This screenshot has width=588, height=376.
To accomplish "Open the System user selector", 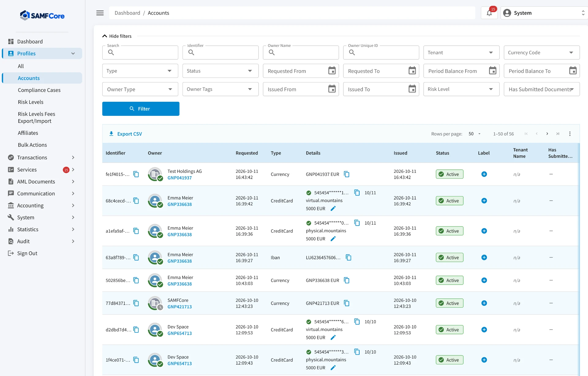I will click(x=544, y=13).
